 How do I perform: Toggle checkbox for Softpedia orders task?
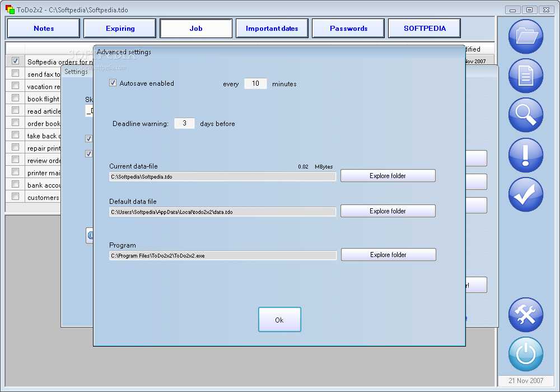pyautogui.click(x=15, y=60)
